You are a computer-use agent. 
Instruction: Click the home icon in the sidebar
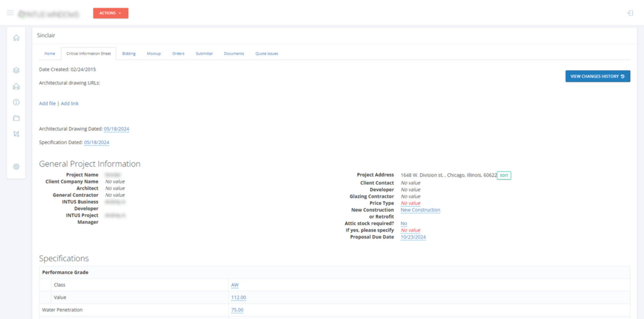16,38
